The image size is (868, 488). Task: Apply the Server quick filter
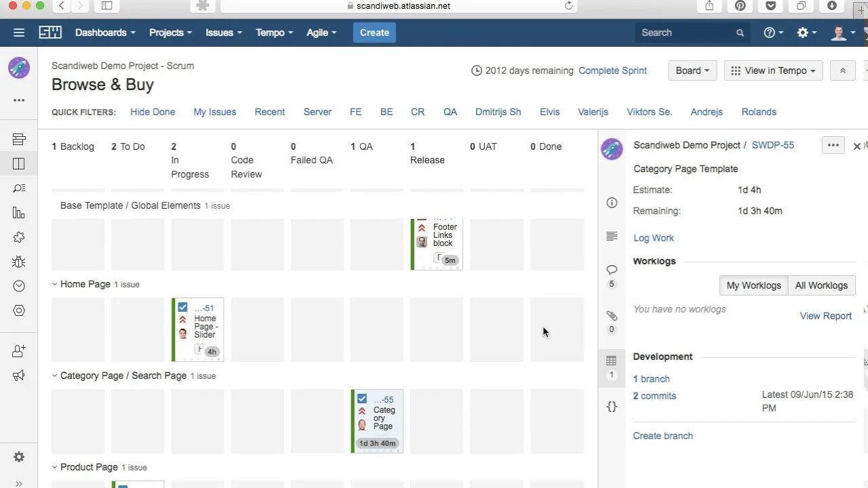tap(317, 112)
